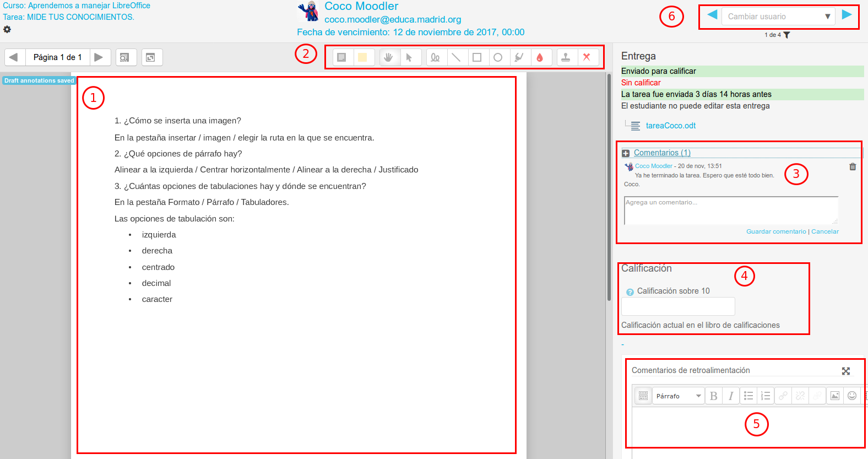Insert an image in feedback editor
Viewport: 868px width, 459px height.
[x=835, y=396]
